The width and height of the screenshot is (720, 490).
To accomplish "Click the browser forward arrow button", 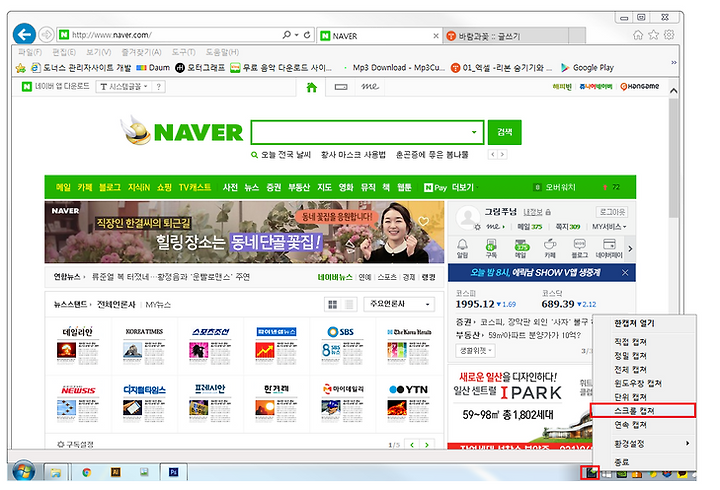I will tap(46, 35).
